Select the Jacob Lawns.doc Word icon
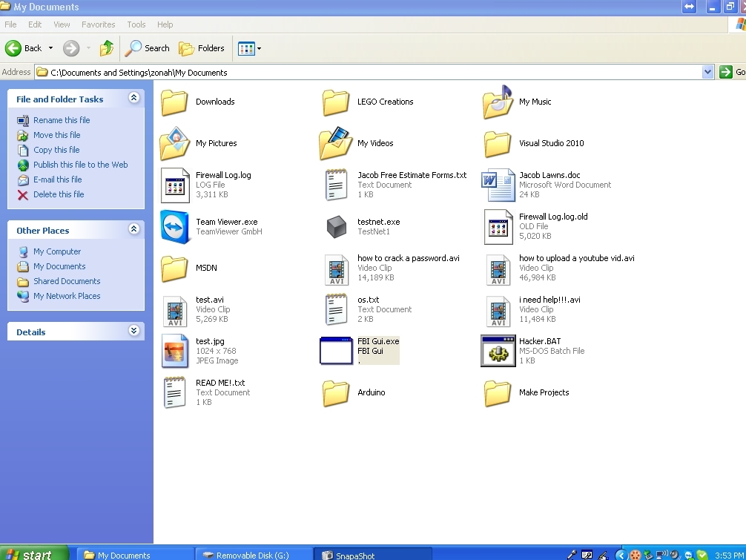 tap(498, 185)
